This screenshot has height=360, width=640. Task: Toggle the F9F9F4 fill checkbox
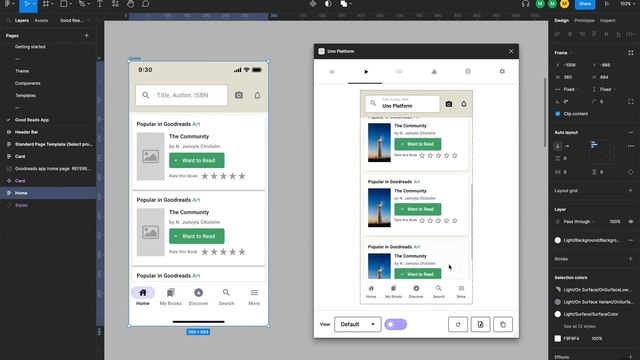pyautogui.click(x=558, y=338)
